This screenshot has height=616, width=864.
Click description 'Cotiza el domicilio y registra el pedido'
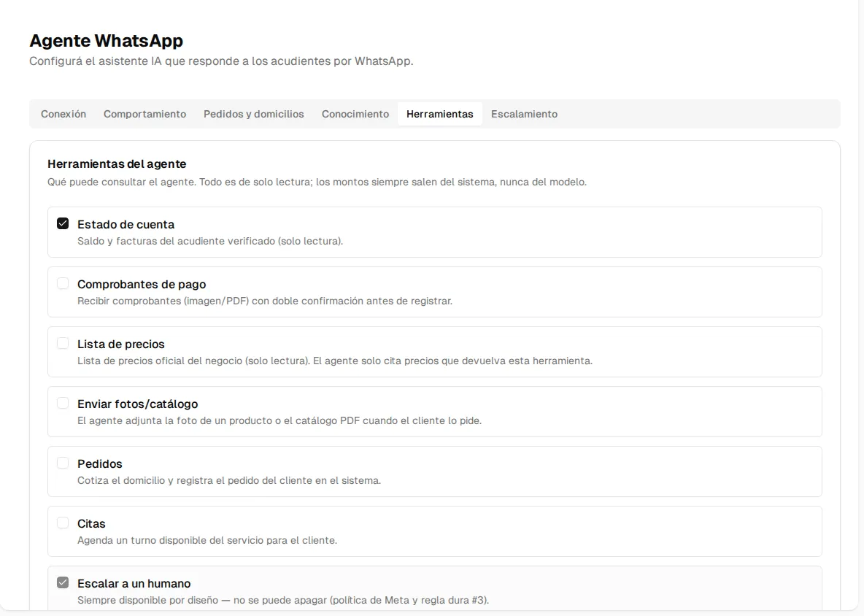point(229,480)
